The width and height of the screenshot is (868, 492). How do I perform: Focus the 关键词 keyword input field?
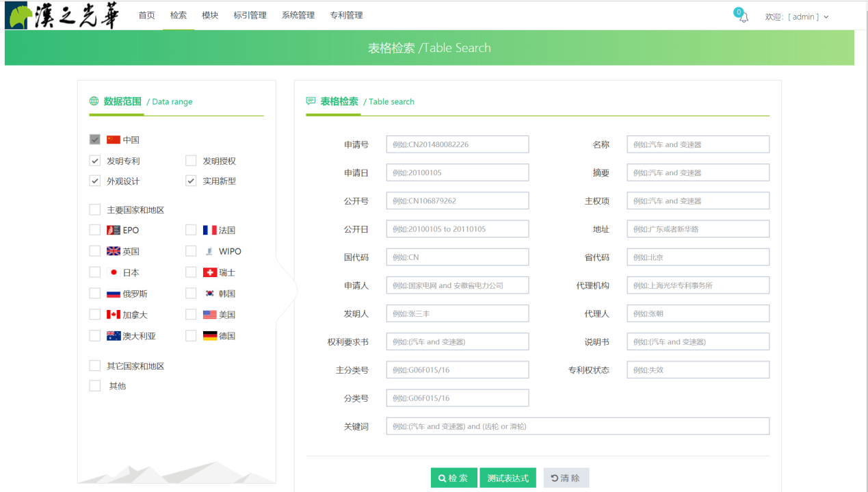[577, 426]
